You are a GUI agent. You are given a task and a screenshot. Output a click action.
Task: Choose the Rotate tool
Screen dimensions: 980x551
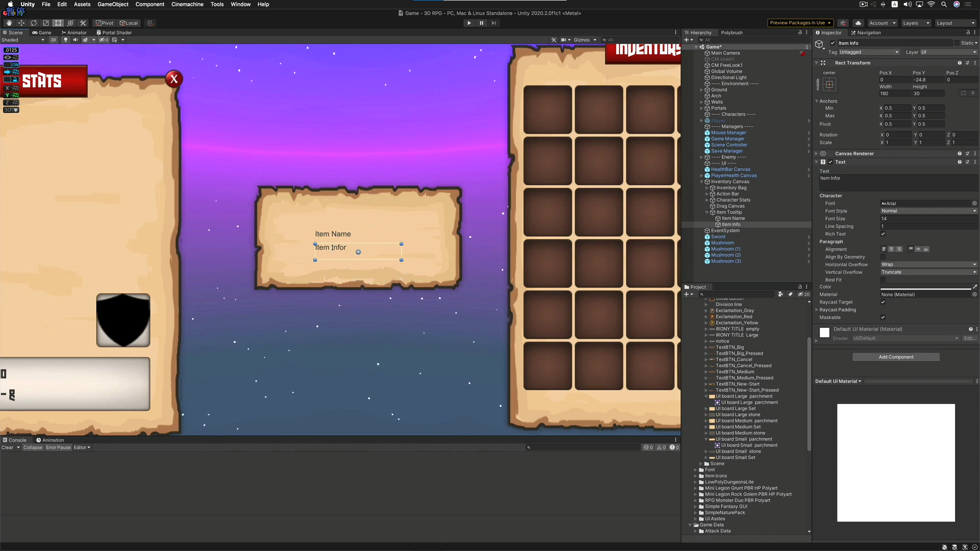(x=34, y=23)
